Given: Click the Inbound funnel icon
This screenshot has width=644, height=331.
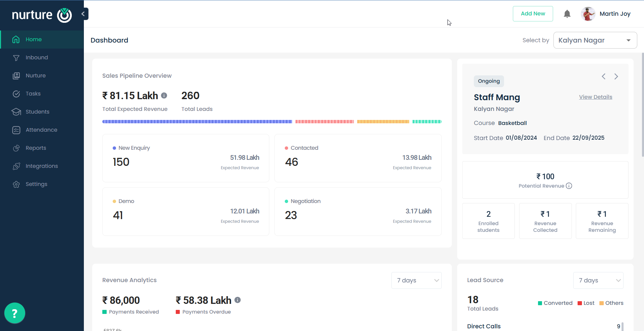Looking at the screenshot, I should click(x=16, y=58).
